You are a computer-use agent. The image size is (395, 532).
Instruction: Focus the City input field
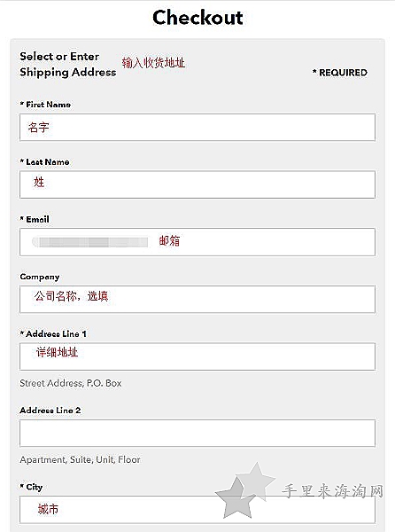pyautogui.click(x=197, y=510)
